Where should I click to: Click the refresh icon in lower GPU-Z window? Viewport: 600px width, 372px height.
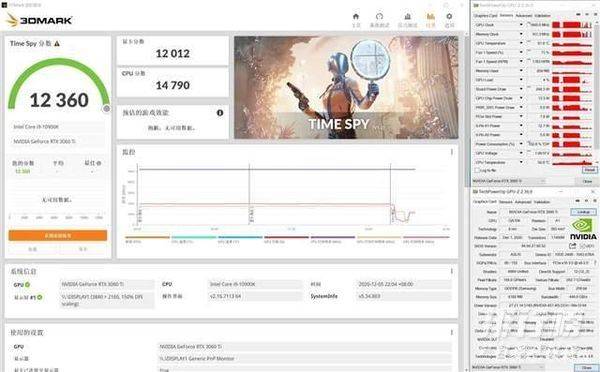tap(586, 201)
